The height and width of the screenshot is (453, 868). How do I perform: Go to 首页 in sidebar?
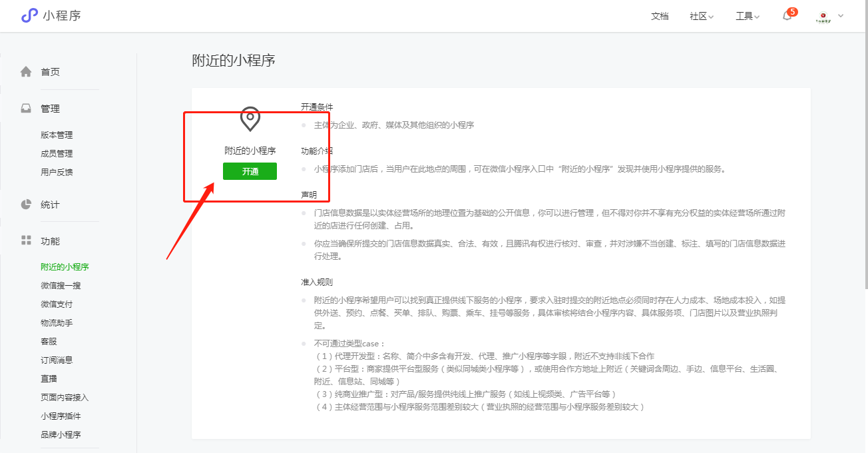pyautogui.click(x=50, y=72)
